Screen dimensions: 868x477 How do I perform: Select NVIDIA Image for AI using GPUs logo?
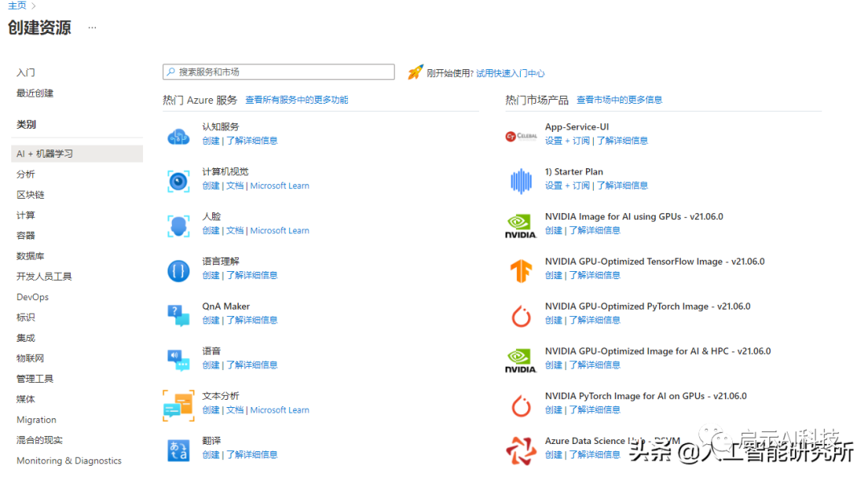pyautogui.click(x=521, y=226)
